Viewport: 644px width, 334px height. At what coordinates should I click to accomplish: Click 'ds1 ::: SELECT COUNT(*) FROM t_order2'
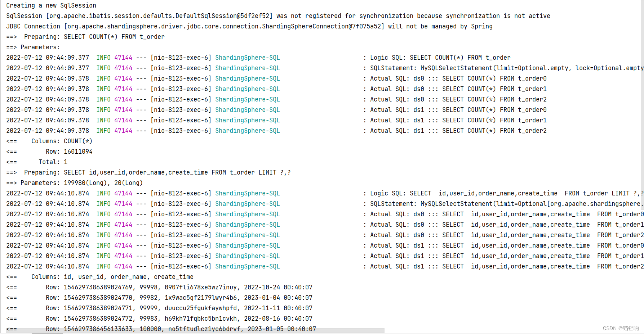tap(480, 131)
